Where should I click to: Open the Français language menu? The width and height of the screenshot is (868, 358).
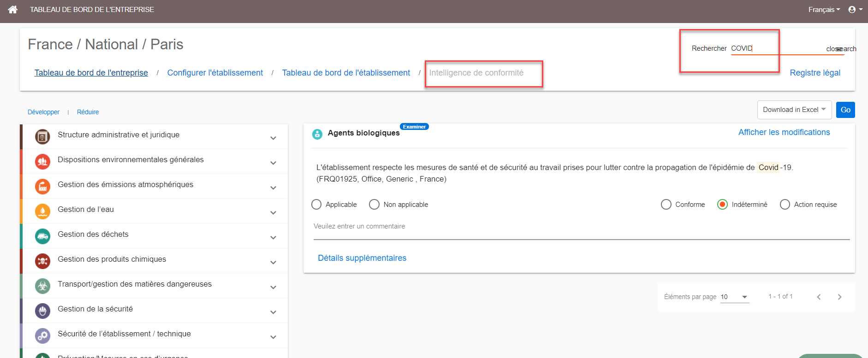tap(824, 9)
